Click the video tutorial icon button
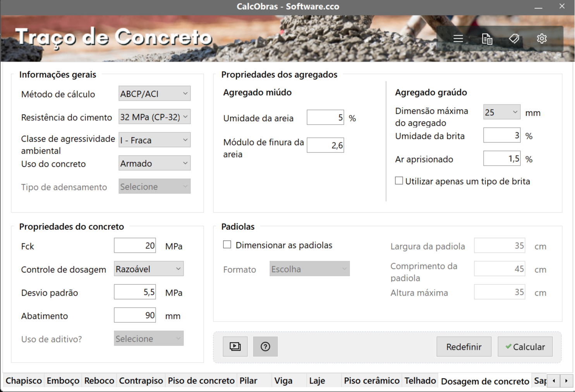Image resolution: width=575 pixels, height=392 pixels. [235, 346]
